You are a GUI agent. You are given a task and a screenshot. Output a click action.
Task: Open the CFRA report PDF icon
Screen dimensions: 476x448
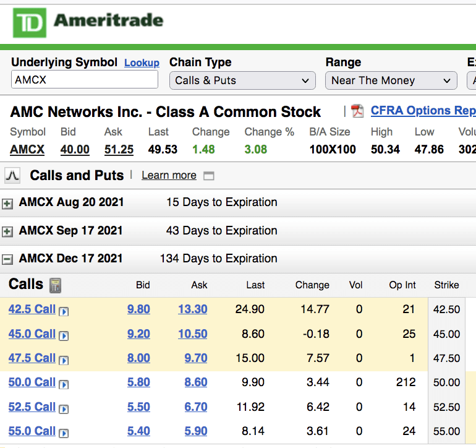tap(357, 111)
